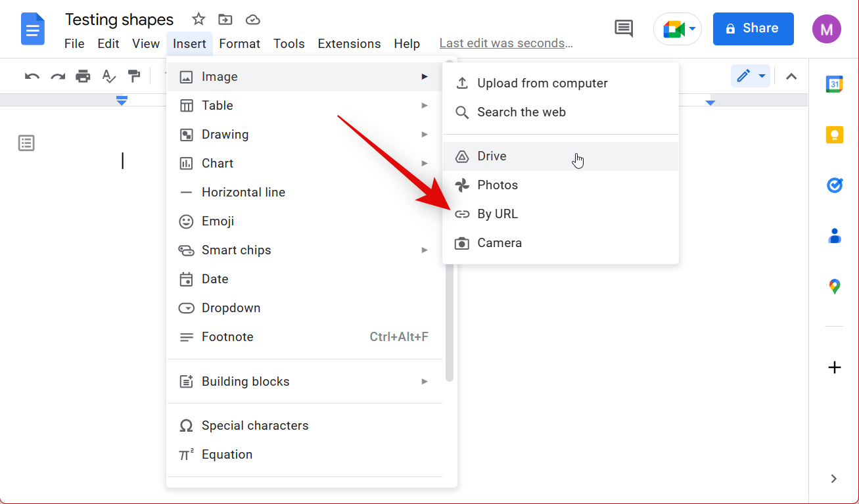Screen dimensions: 859x504
Task: Expand the Image submenu
Action: 304,77
